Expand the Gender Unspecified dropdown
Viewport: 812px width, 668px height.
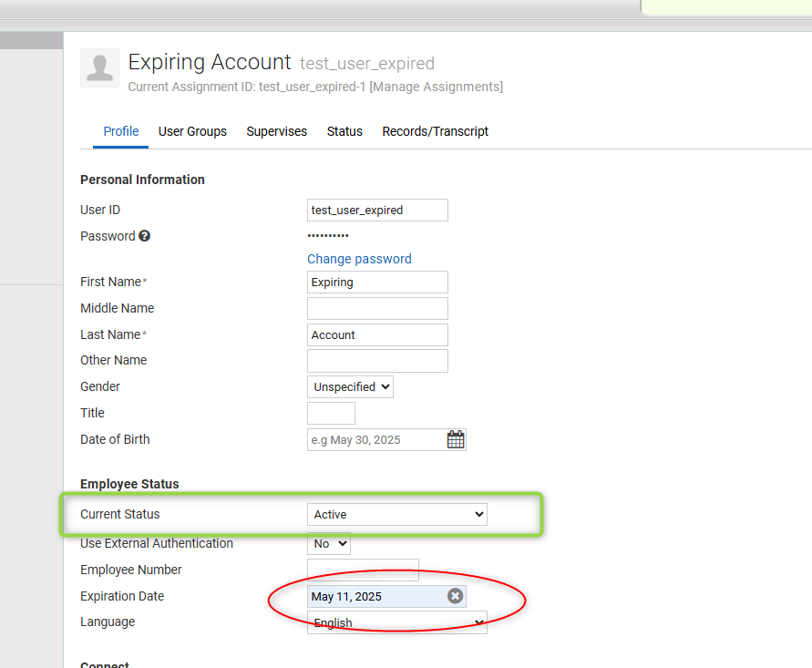click(x=350, y=386)
